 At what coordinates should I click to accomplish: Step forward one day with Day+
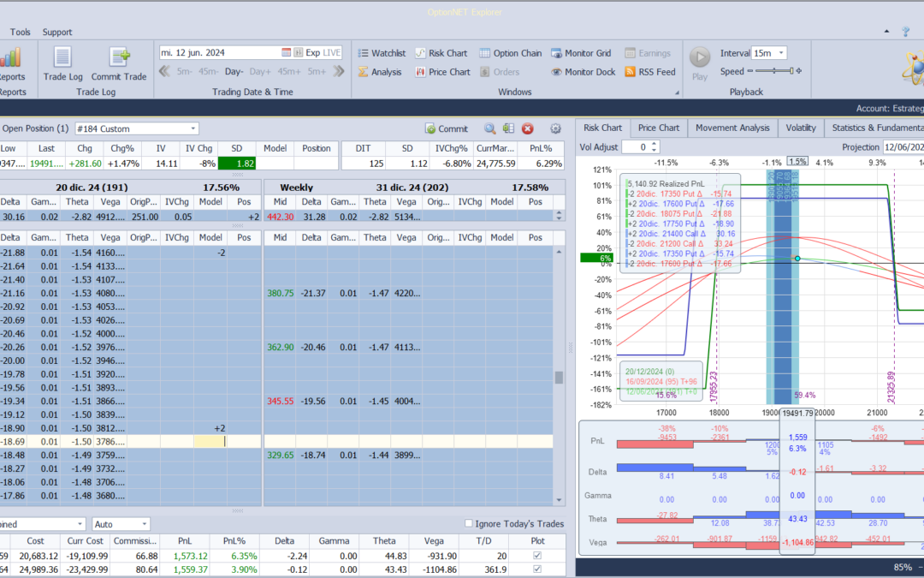point(260,71)
